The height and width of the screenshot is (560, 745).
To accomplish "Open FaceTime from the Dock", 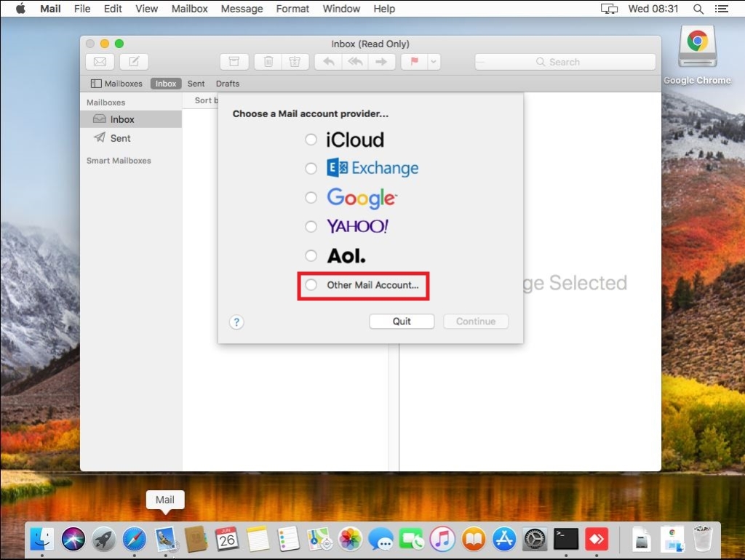I will [412, 539].
